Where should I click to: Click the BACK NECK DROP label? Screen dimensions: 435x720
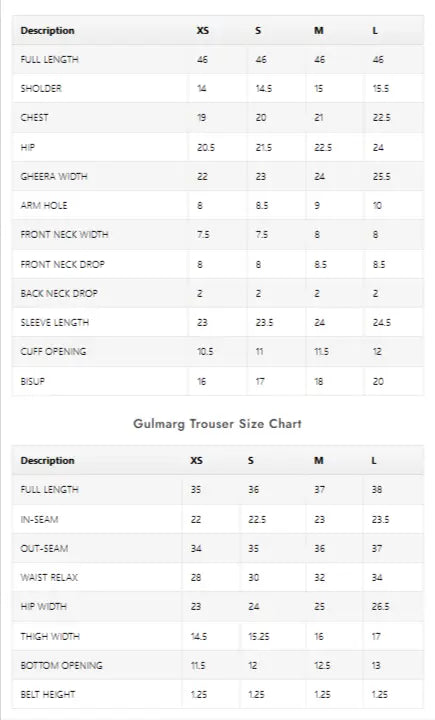pos(59,293)
